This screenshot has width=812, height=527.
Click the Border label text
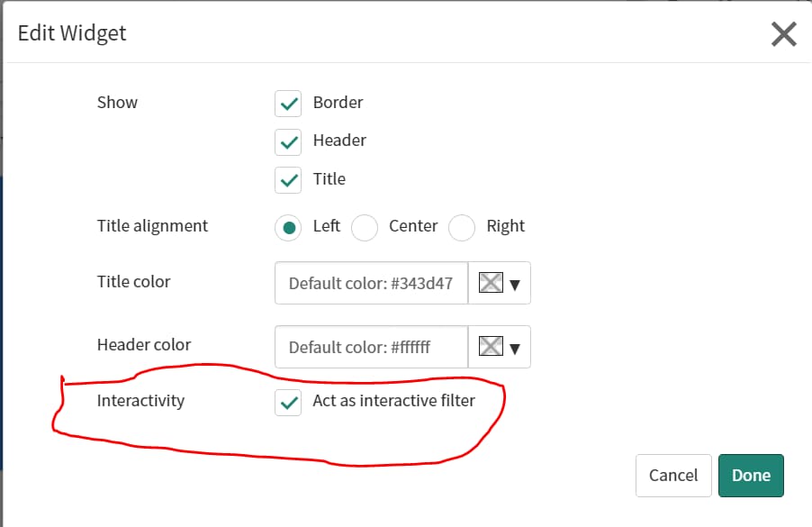click(338, 103)
